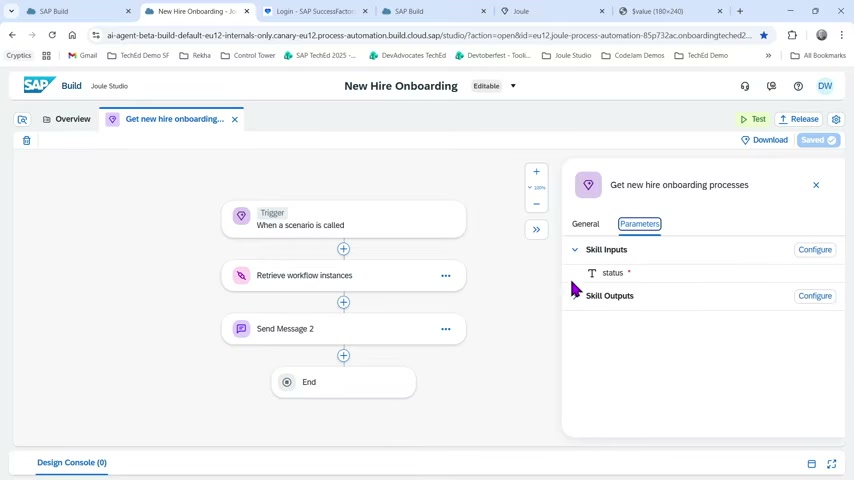Image resolution: width=854 pixels, height=480 pixels.
Task: Open All Bookmarks folder
Action: tap(818, 56)
